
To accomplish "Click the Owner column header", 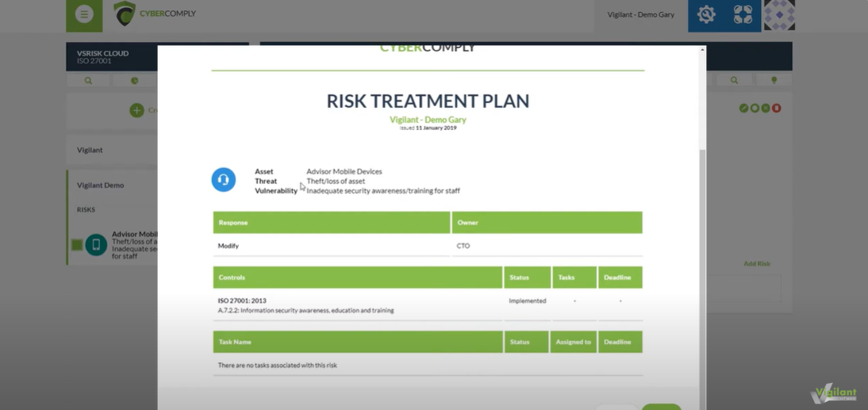I will point(547,222).
